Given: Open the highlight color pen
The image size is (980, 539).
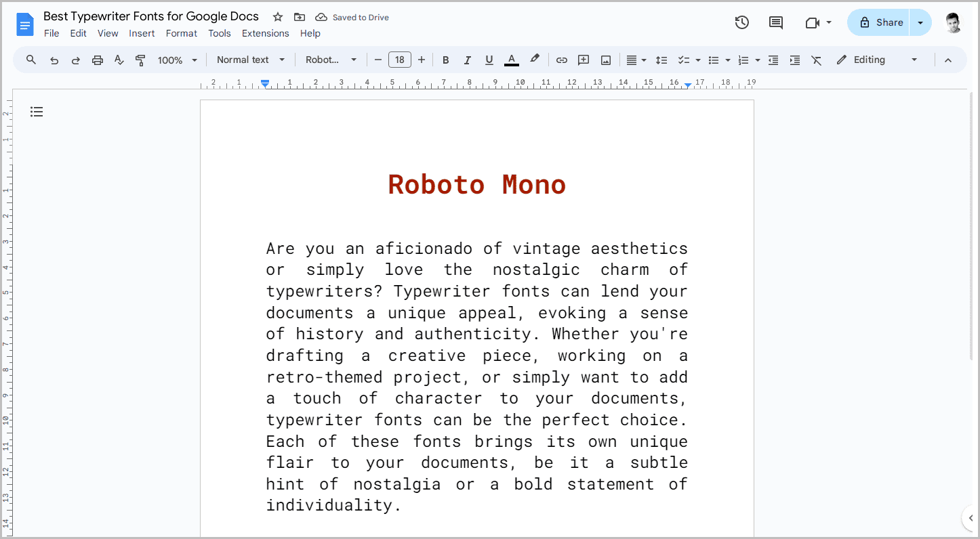Looking at the screenshot, I should (x=535, y=60).
